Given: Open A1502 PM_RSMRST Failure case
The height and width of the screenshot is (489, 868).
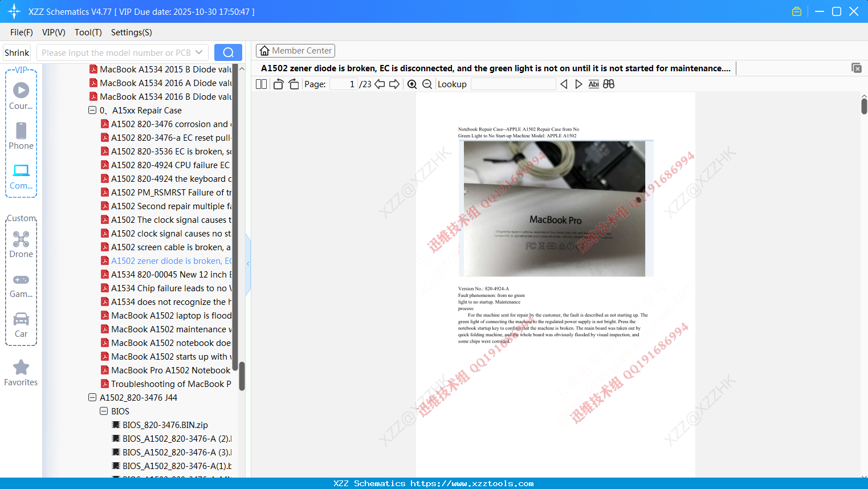Looking at the screenshot, I should (166, 193).
